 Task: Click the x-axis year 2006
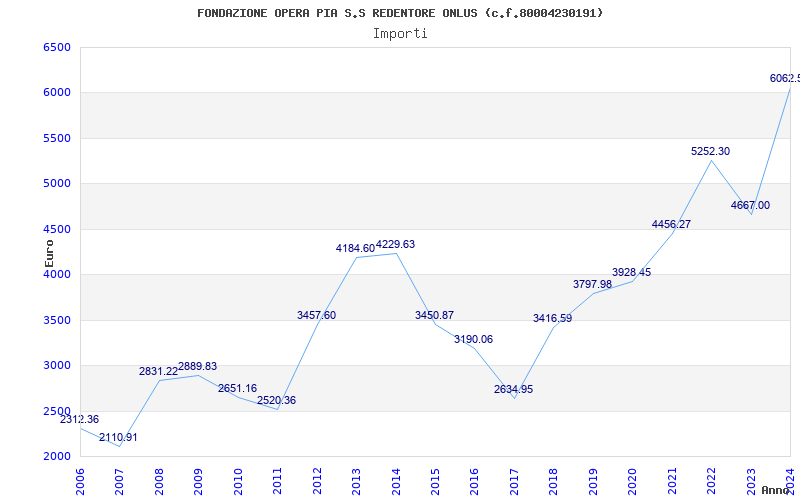pos(80,482)
